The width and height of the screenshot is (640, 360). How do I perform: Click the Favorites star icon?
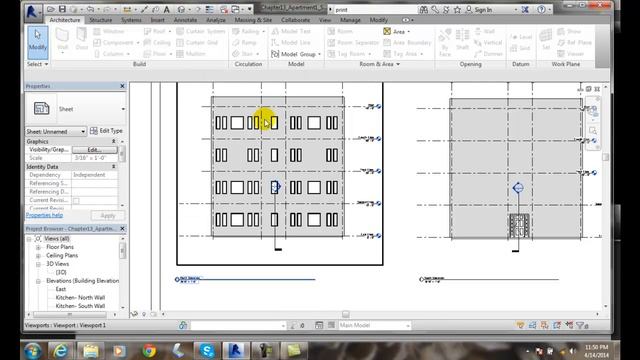tap(457, 9)
